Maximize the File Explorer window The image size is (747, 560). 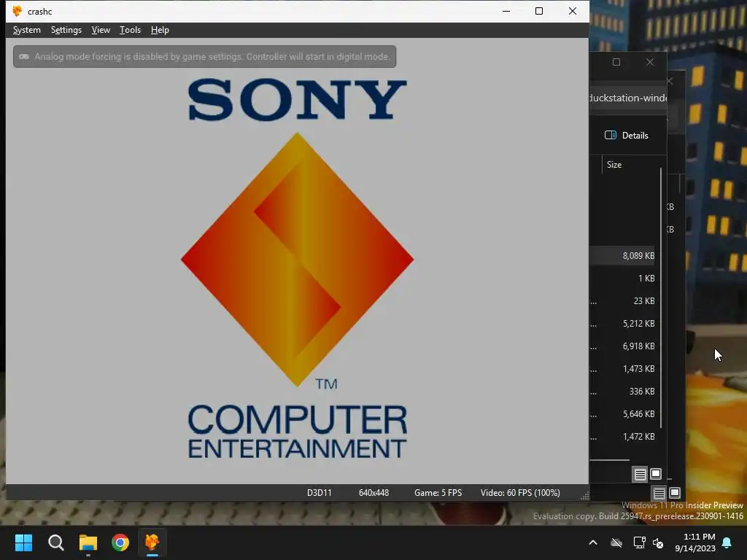pyautogui.click(x=616, y=62)
